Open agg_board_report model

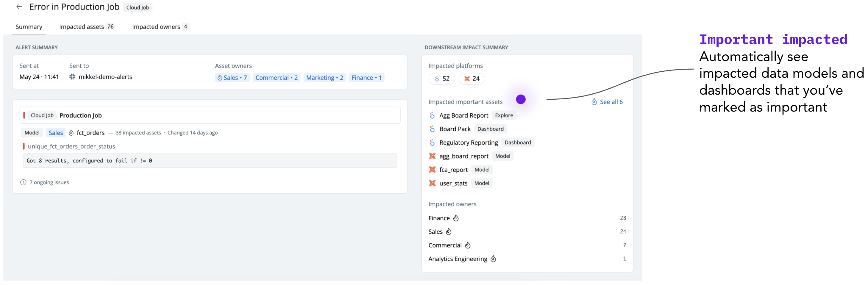[x=464, y=156]
